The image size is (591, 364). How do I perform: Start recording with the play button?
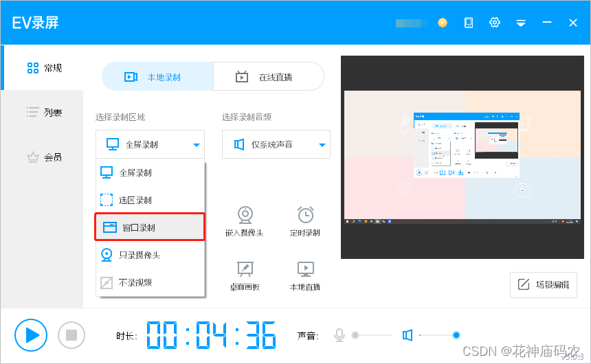31,335
